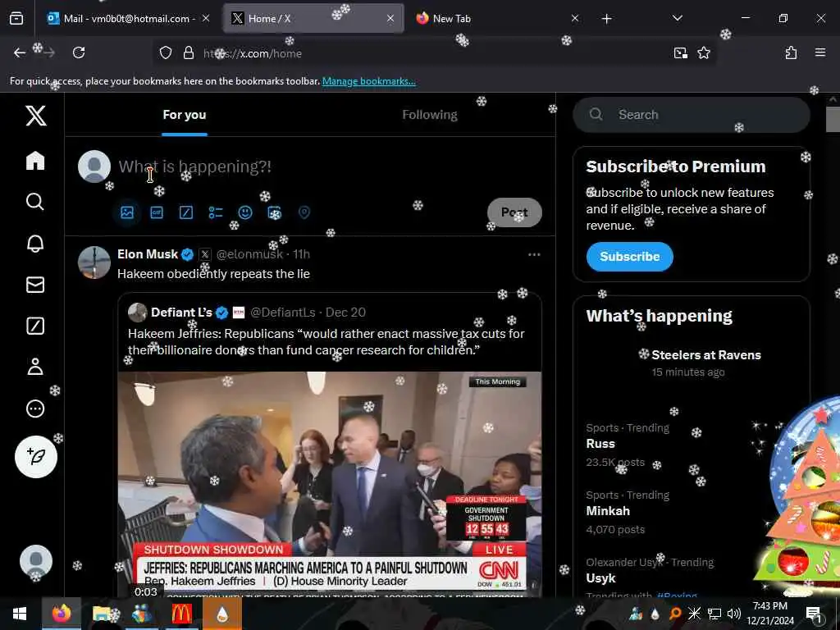Click your avatar beside the composer

tap(94, 167)
